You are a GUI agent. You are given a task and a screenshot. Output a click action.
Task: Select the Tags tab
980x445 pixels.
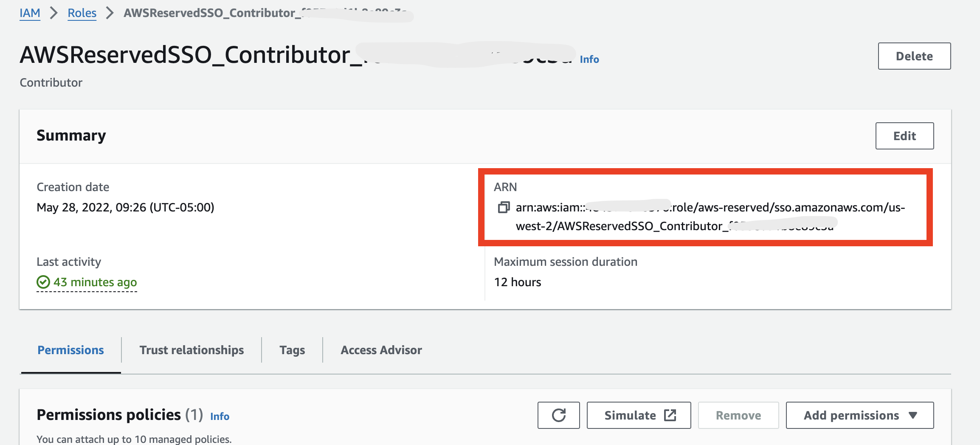tap(292, 350)
